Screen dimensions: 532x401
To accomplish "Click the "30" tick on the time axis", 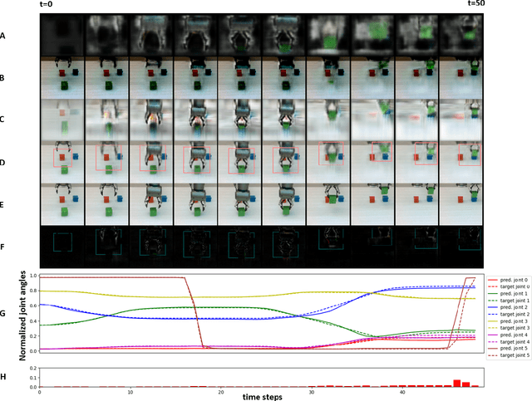I will [312, 392].
